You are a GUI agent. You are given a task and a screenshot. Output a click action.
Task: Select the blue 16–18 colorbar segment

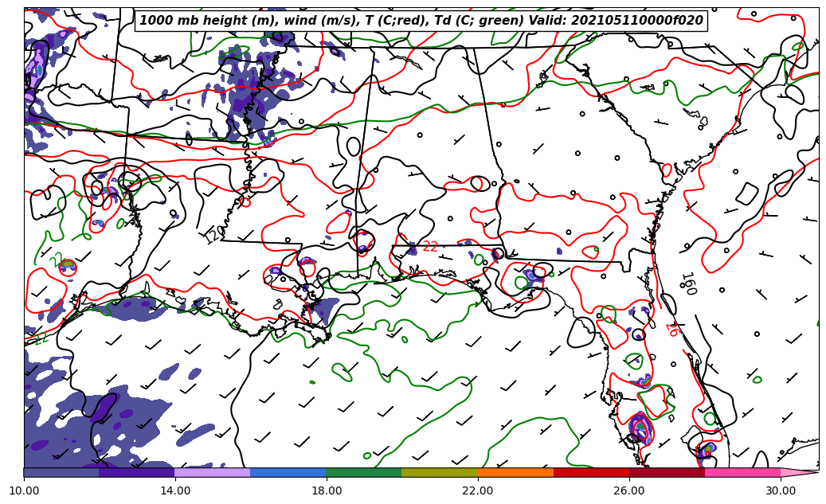[288, 472]
